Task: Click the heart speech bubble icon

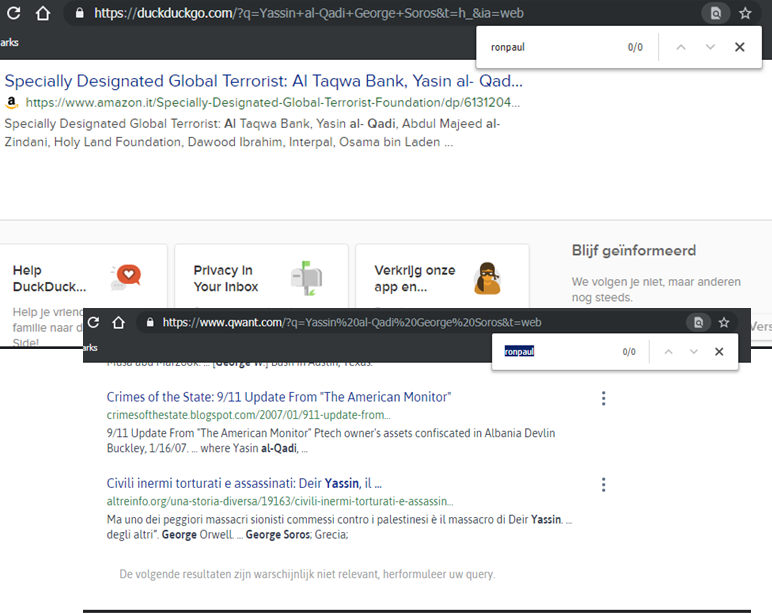Action: pyautogui.click(x=128, y=277)
